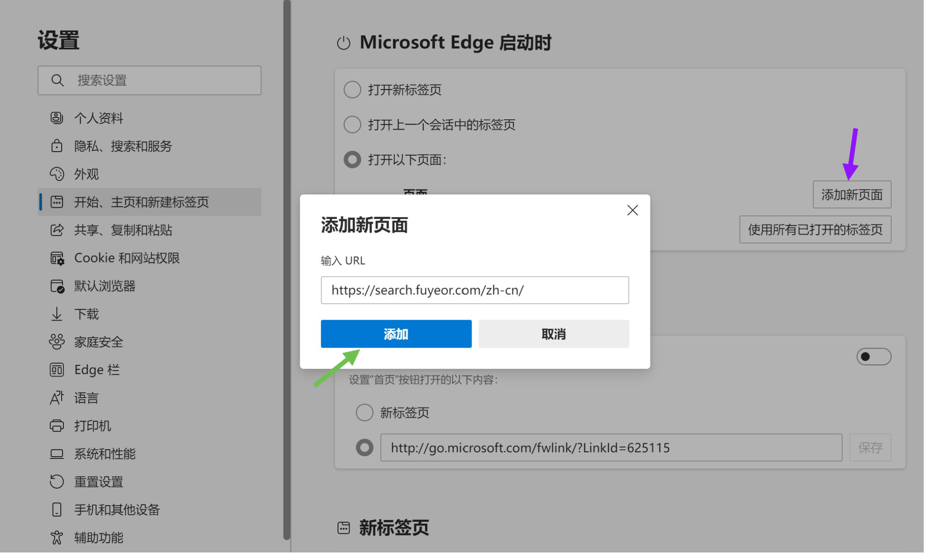Click the 输入 URL text field
The image size is (937, 560).
point(475,290)
